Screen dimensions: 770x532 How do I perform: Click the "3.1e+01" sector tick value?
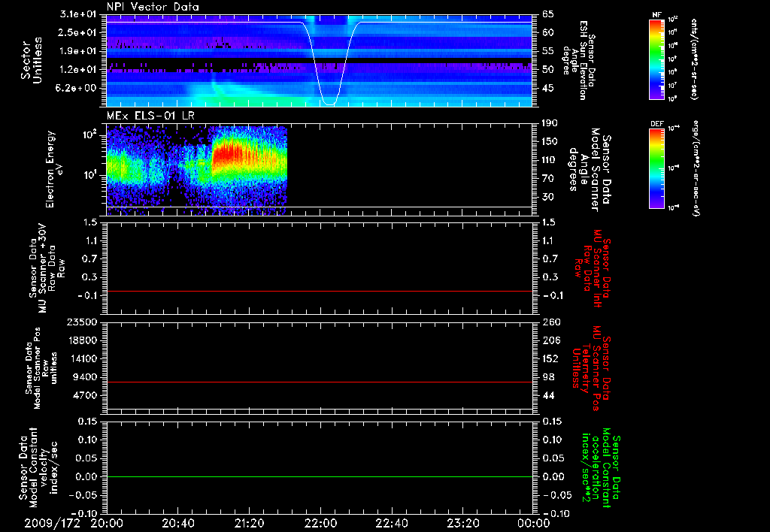point(78,14)
